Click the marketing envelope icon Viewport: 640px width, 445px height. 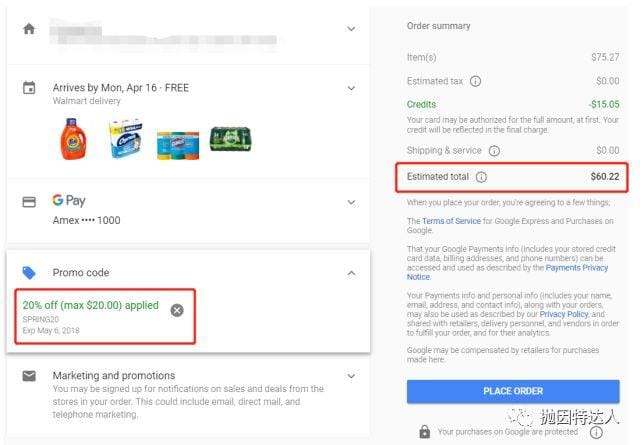pyautogui.click(x=29, y=376)
